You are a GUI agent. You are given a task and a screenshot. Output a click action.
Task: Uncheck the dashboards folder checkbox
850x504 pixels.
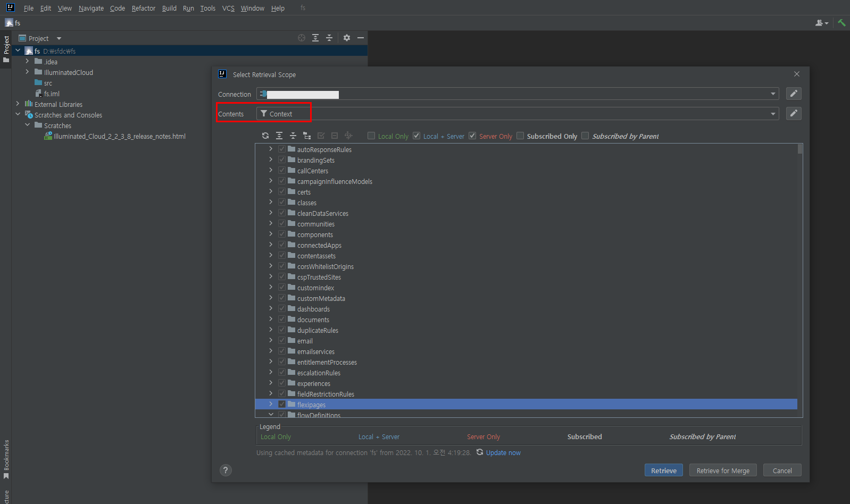282,308
